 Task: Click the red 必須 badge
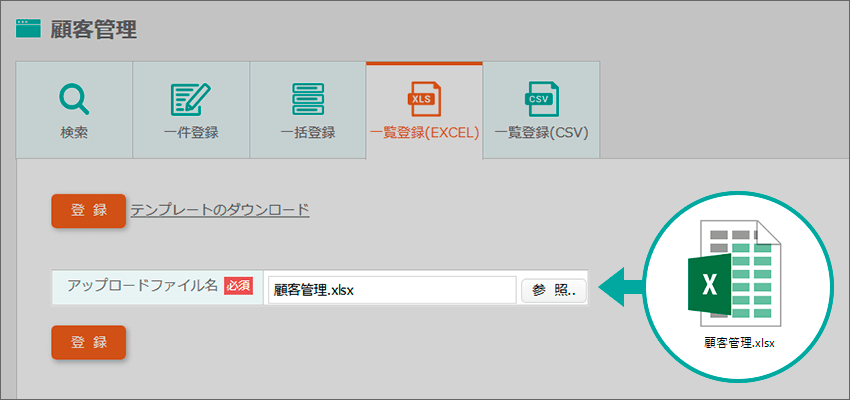[x=239, y=286]
